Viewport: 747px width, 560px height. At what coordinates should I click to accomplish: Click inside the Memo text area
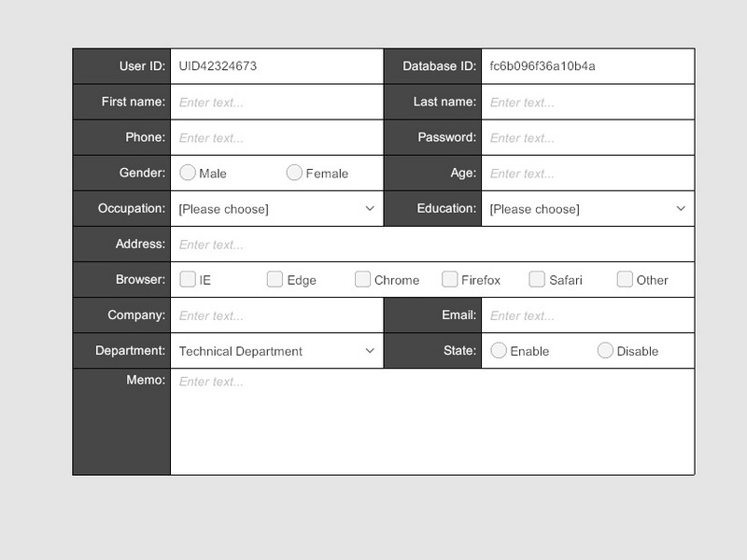[x=432, y=422]
